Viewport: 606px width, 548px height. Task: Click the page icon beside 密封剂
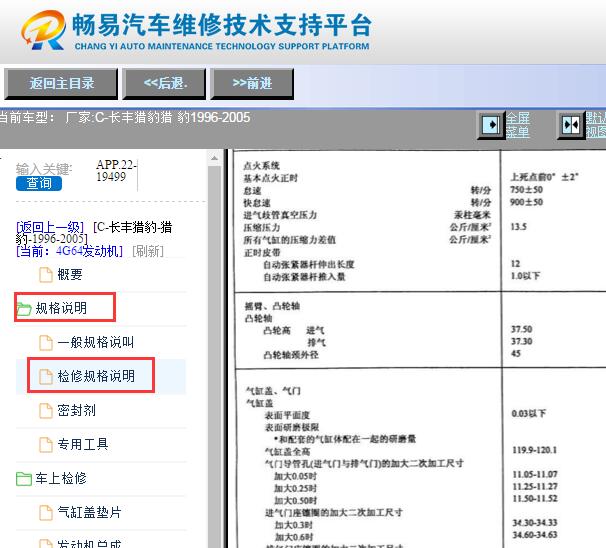point(46,411)
